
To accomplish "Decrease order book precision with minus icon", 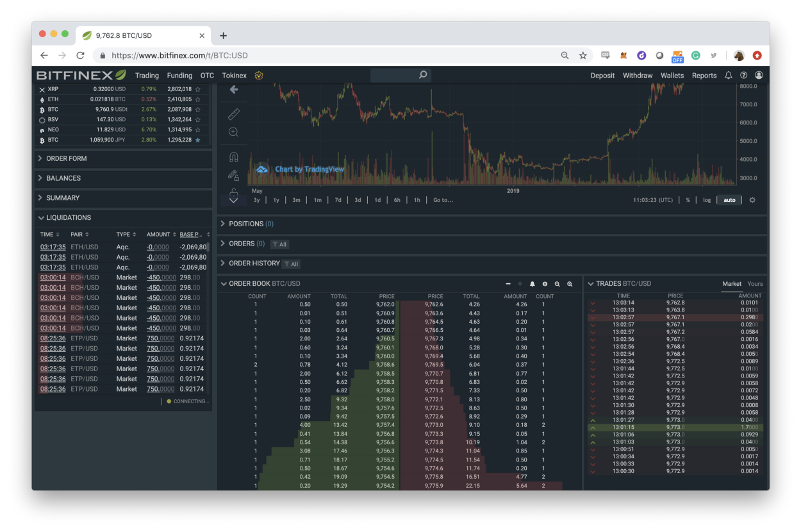I will pos(508,284).
